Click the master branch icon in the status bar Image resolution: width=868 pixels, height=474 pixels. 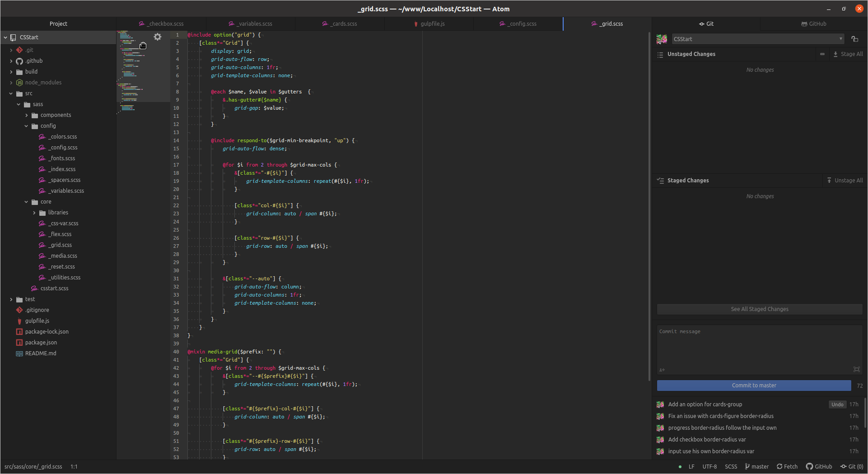(x=747, y=466)
